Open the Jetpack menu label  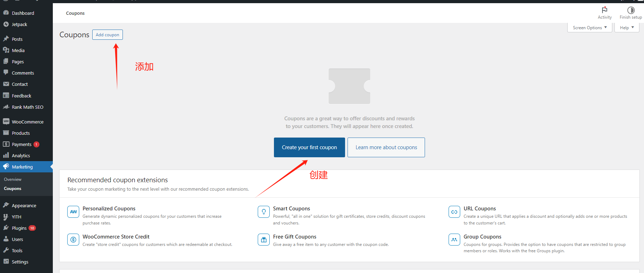coord(19,24)
